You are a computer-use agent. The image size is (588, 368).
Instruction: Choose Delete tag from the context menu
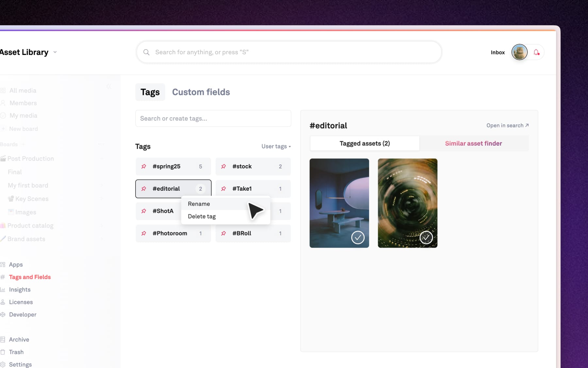(x=226, y=216)
